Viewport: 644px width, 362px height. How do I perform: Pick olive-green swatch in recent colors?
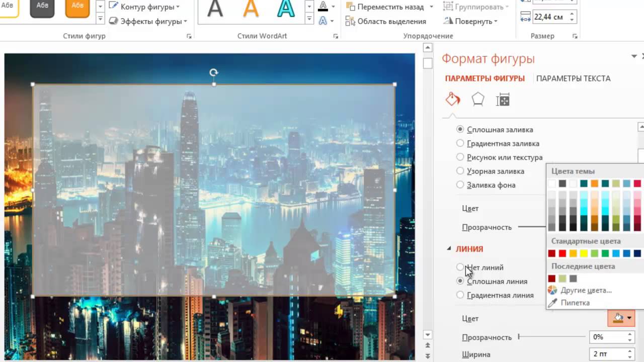[562, 279]
